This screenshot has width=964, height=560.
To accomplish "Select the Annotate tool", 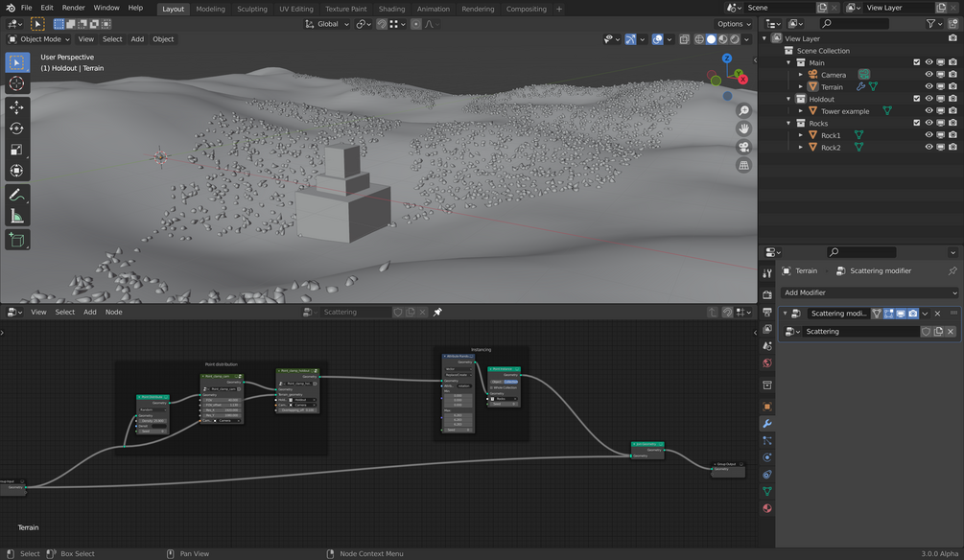I will [16, 196].
